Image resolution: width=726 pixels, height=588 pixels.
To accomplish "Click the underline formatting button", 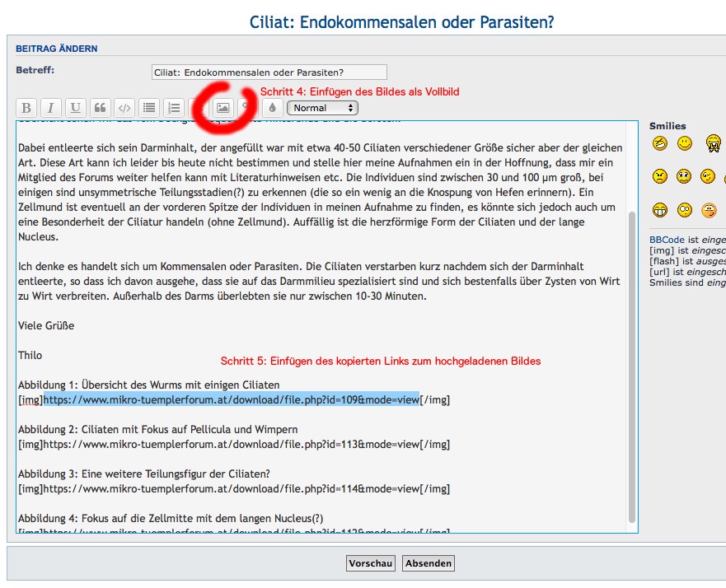I will [76, 108].
